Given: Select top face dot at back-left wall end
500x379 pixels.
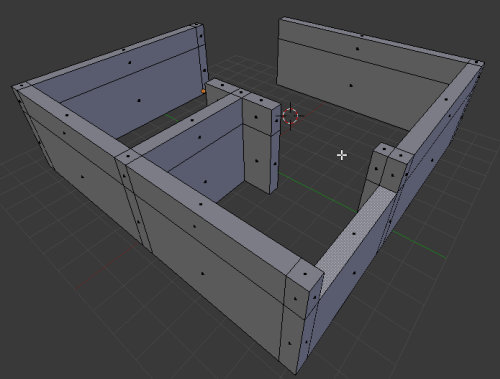Looking at the screenshot, I should pyautogui.click(x=197, y=25).
